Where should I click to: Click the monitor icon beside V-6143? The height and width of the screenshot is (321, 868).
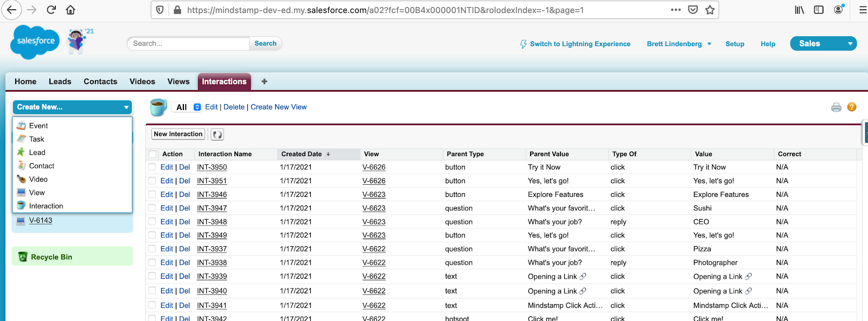click(x=21, y=221)
